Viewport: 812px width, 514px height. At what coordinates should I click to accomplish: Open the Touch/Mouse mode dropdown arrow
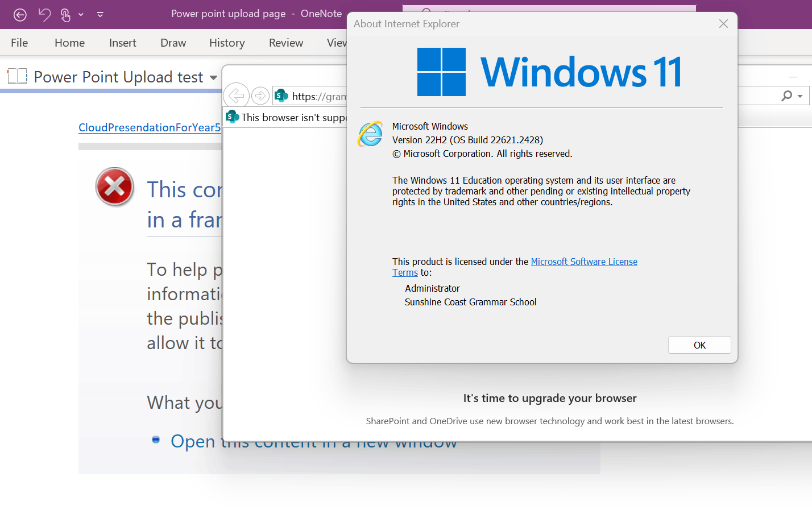[x=81, y=15]
